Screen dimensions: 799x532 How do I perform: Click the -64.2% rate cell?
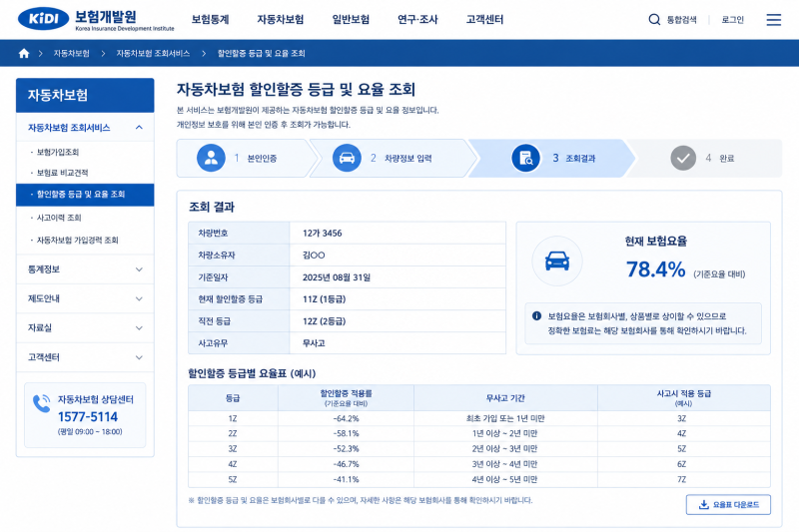tap(346, 418)
